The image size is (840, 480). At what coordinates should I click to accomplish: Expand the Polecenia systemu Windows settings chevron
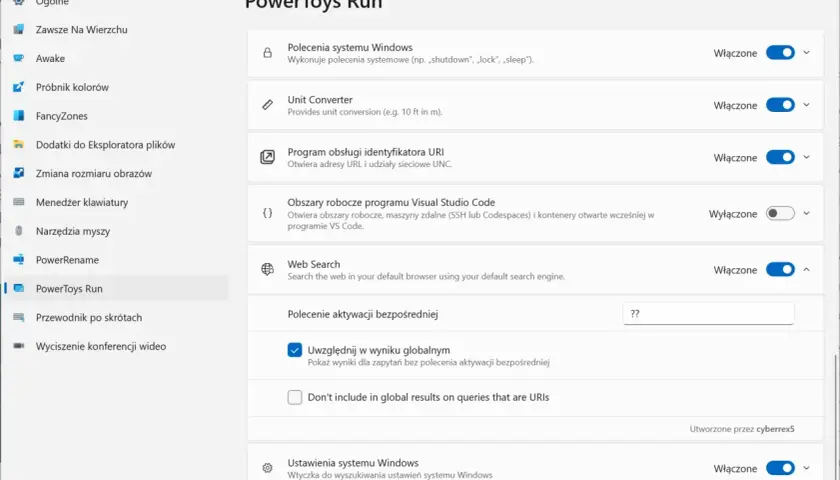coord(806,52)
